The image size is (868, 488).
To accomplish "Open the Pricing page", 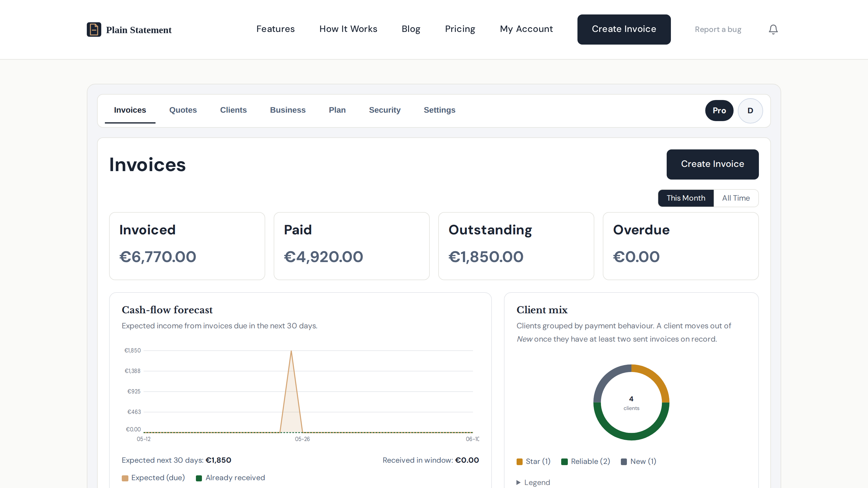I will (460, 29).
